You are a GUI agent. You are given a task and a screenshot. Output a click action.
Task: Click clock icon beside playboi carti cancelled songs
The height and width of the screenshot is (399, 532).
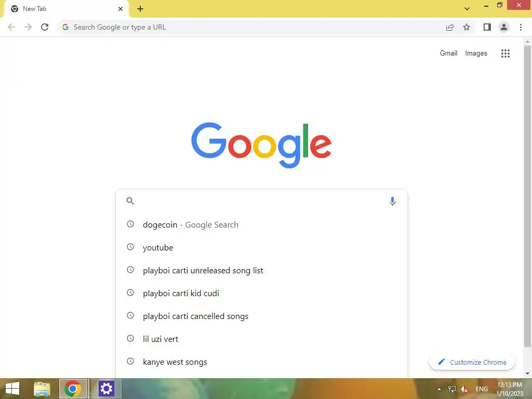pos(130,315)
